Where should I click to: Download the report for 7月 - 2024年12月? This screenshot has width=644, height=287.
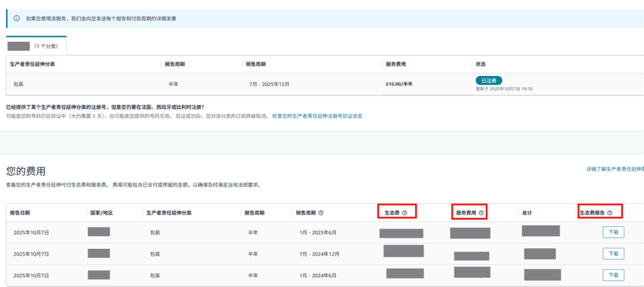(613, 254)
